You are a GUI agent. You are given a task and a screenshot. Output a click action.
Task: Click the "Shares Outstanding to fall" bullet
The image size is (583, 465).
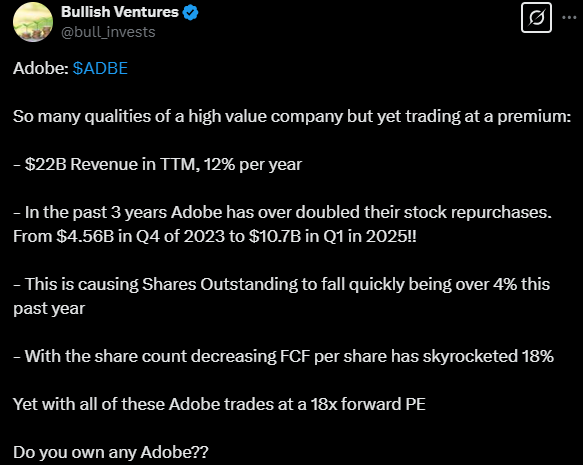point(281,284)
